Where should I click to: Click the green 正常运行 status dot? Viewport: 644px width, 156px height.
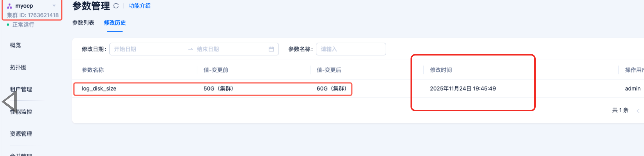(x=8, y=25)
